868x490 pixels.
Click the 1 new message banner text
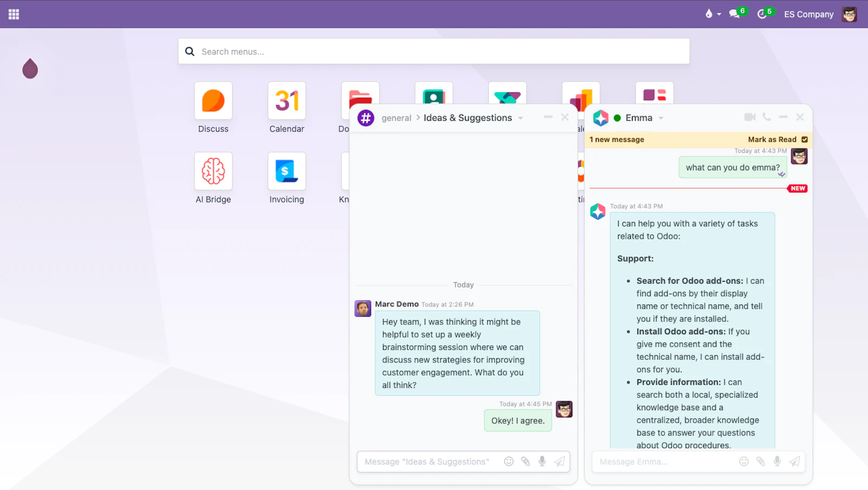pyautogui.click(x=617, y=139)
